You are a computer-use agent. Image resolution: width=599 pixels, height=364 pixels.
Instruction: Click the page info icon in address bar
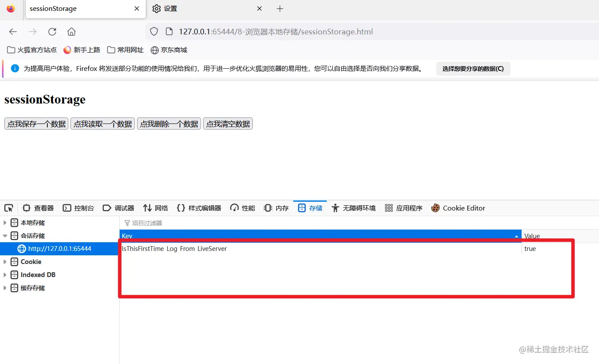(x=169, y=32)
